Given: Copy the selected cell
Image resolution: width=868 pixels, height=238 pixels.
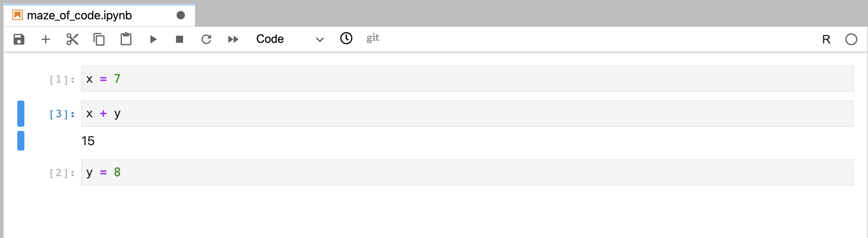Looking at the screenshot, I should [x=99, y=39].
